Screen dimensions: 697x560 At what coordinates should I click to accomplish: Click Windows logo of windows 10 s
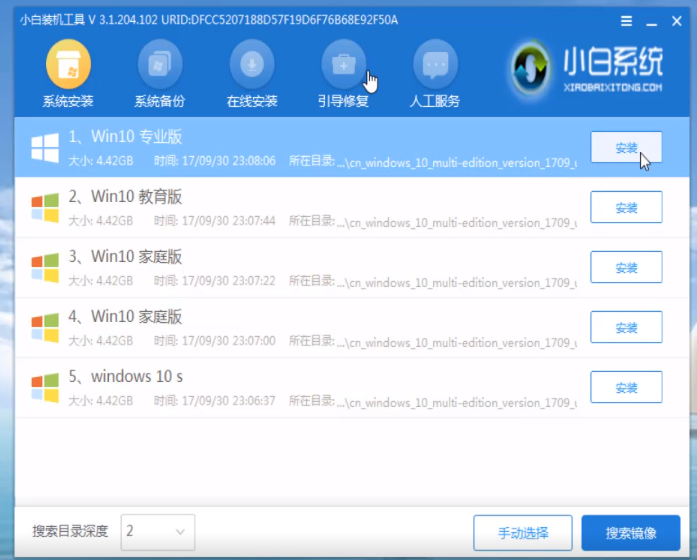45,387
